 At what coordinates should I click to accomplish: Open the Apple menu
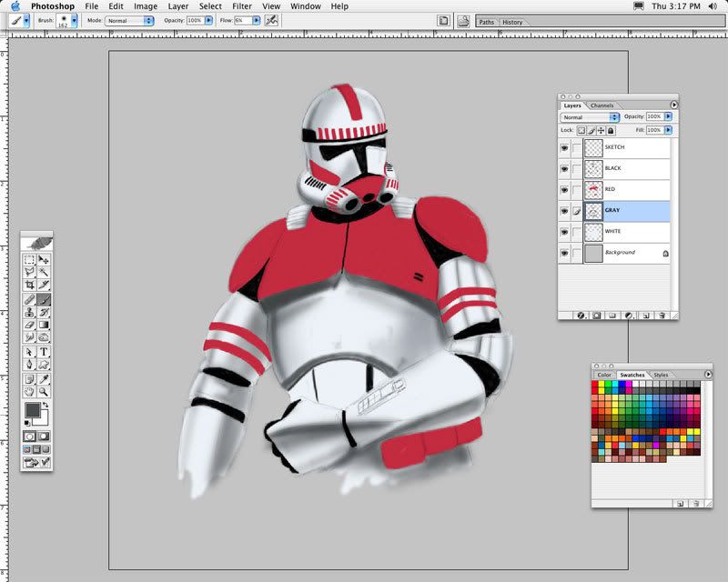click(x=15, y=6)
